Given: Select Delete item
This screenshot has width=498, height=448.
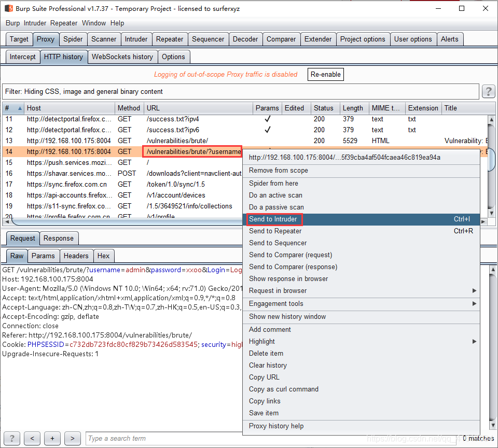Looking at the screenshot, I should point(361,354).
